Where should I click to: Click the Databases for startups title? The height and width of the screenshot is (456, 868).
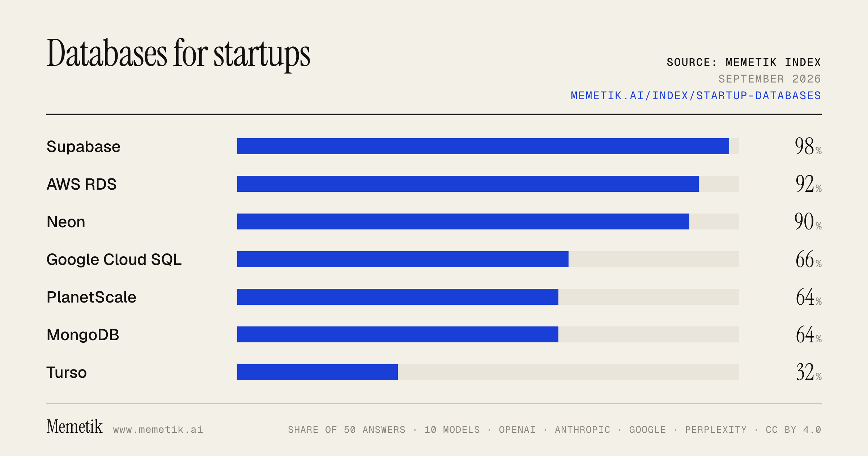pyautogui.click(x=178, y=54)
